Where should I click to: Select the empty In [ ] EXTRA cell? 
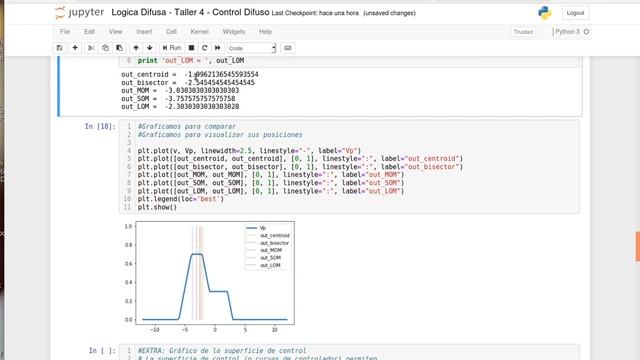(x=349, y=353)
